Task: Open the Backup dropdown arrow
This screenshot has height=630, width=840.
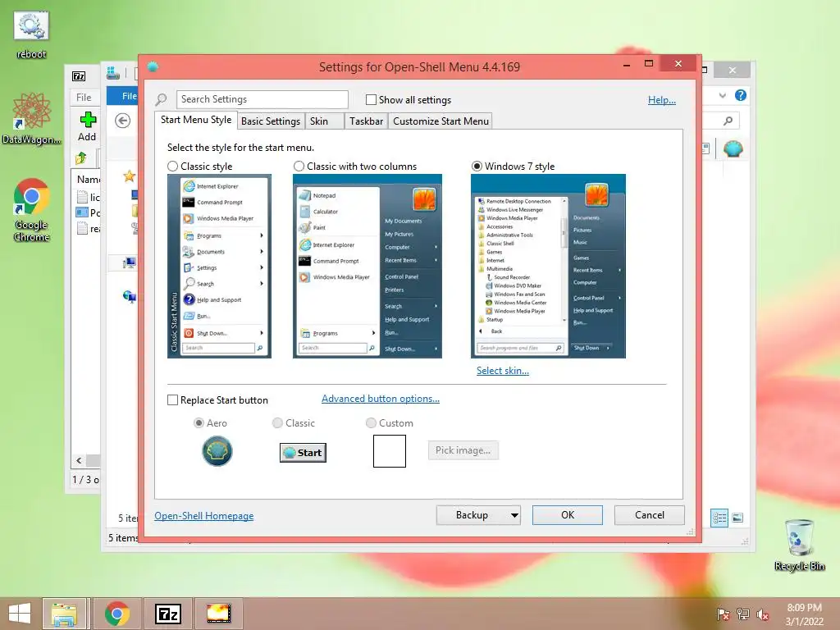Action: 514,515
